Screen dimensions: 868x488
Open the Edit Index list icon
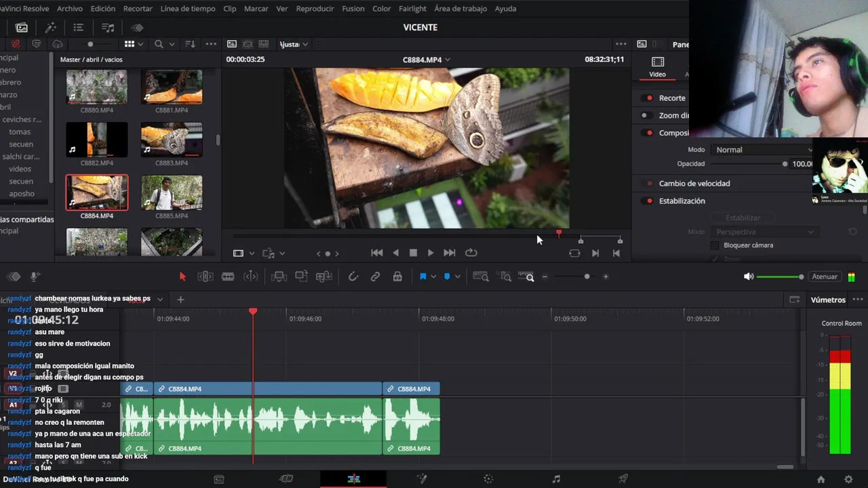pyautogui.click(x=79, y=28)
